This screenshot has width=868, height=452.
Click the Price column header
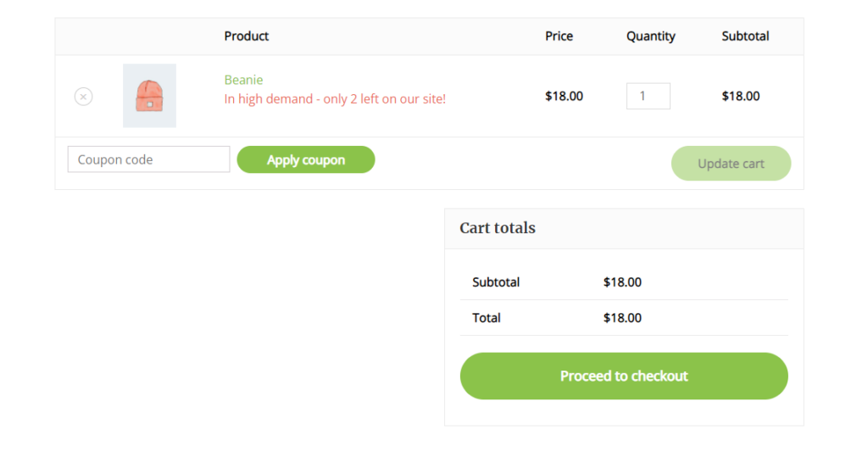(x=559, y=36)
